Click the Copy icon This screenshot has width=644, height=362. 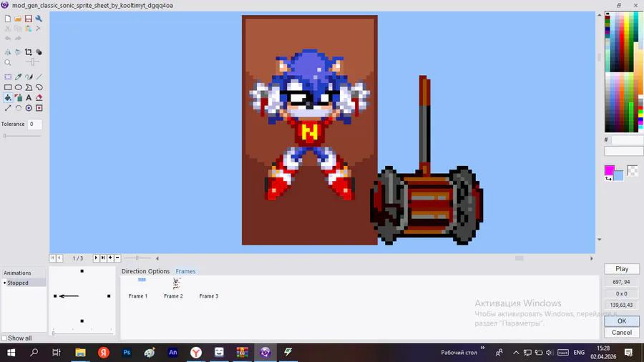[18, 29]
